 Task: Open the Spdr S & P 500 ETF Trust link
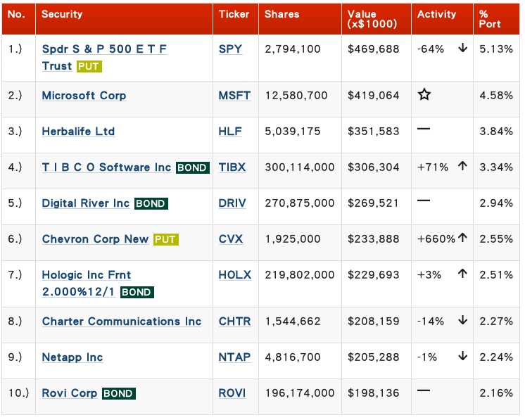coord(104,57)
